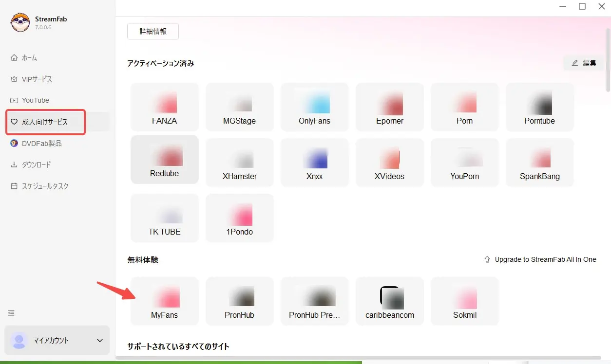Click the schedule calendar icon
Image resolution: width=611 pixels, height=364 pixels.
click(14, 186)
